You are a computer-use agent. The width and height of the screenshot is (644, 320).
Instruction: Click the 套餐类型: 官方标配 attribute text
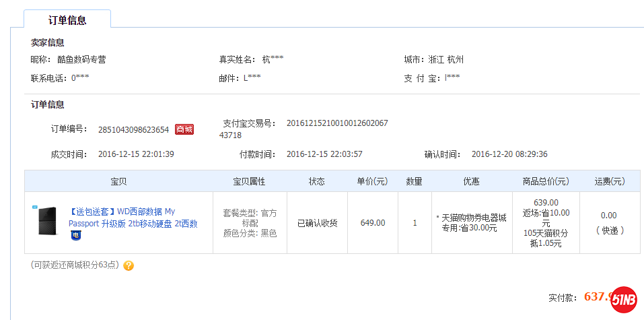tap(250, 218)
